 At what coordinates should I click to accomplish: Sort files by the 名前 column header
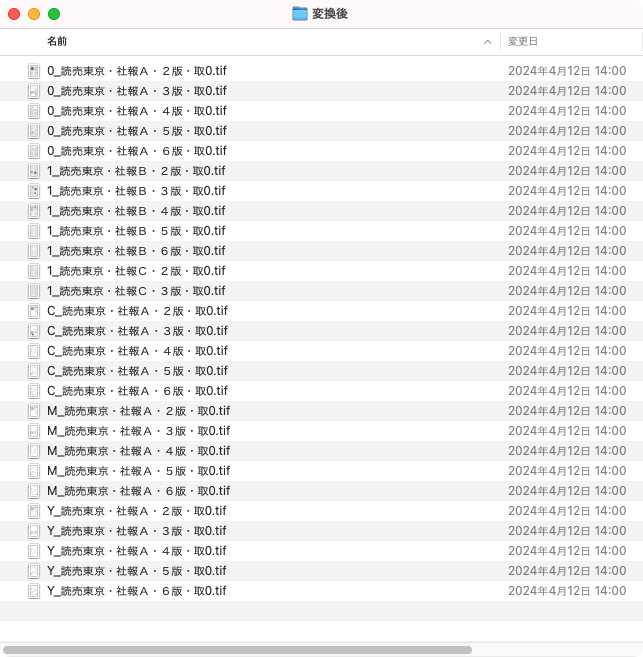pyautogui.click(x=57, y=42)
